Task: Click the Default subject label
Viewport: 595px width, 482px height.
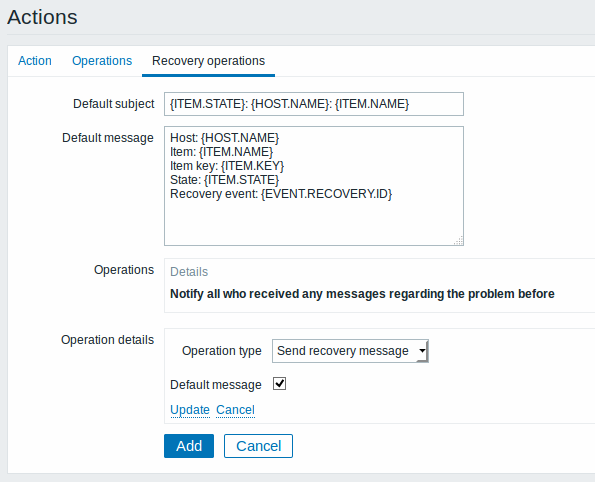Action: (114, 104)
